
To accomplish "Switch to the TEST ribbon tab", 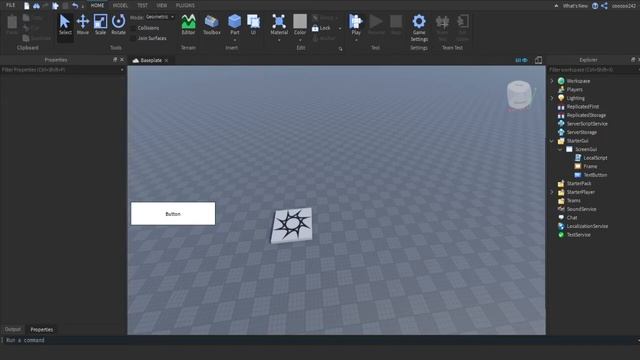I will 142,5.
